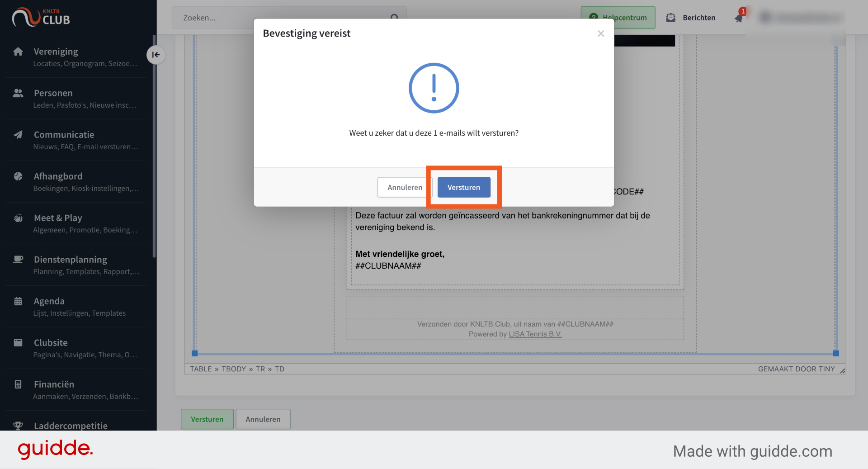Click the Laddercompetitie trophy icon
This screenshot has height=469, width=868.
(18, 426)
